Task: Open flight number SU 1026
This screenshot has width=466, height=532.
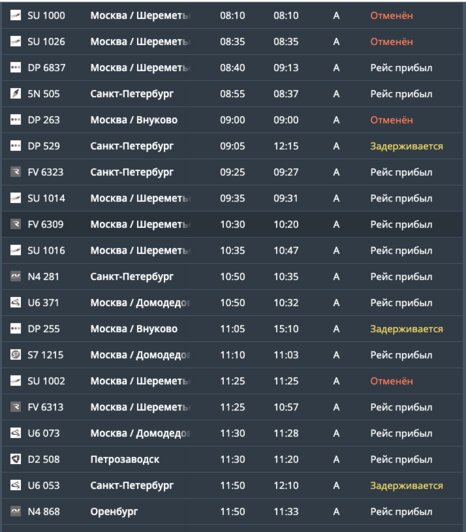Action: click(46, 41)
